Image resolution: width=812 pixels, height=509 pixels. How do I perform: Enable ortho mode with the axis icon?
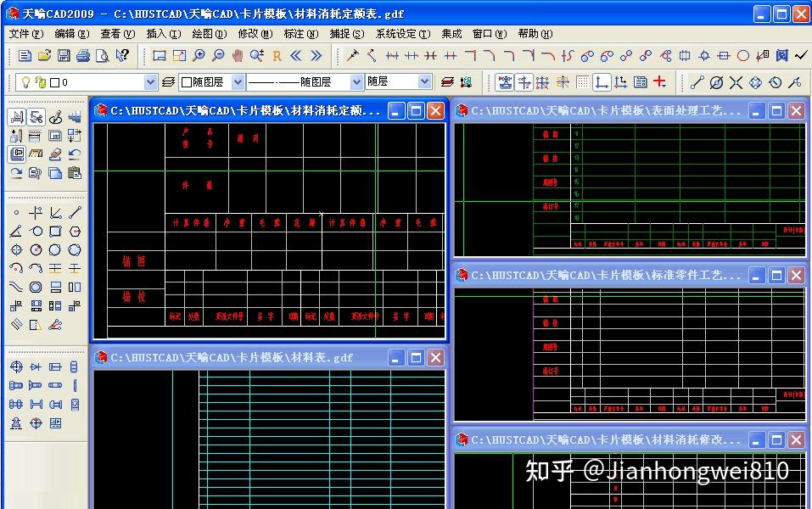coord(600,81)
